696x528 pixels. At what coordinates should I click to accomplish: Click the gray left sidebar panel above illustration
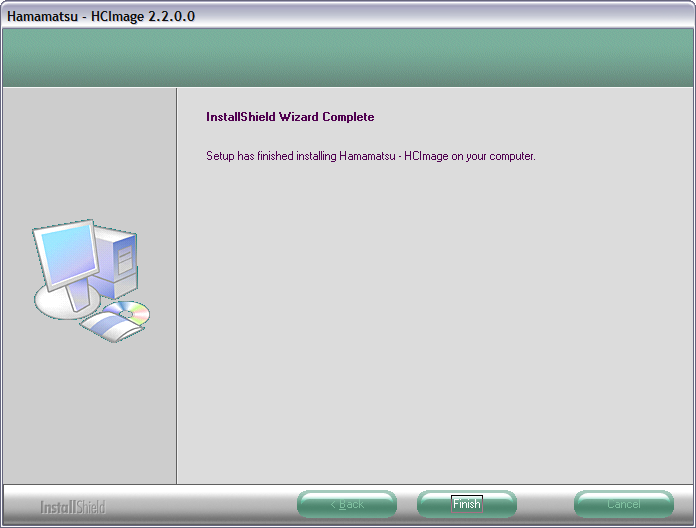click(x=89, y=150)
